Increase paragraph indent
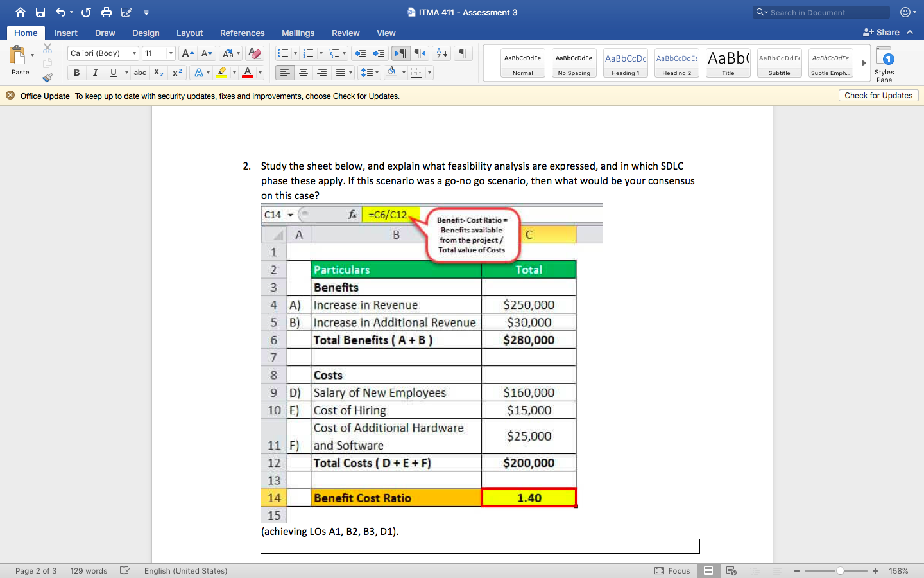The height and width of the screenshot is (578, 924). 379,53
